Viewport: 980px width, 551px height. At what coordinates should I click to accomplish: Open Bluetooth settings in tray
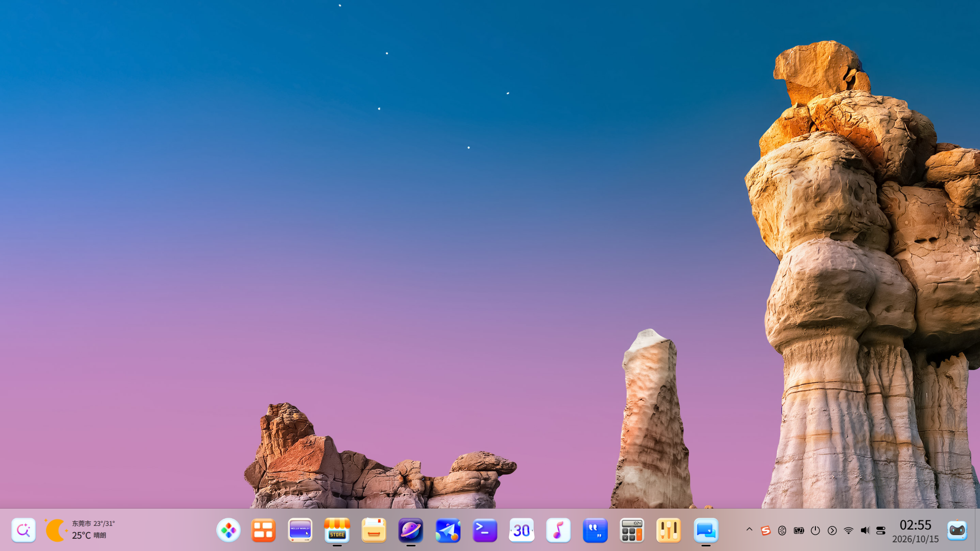(782, 531)
